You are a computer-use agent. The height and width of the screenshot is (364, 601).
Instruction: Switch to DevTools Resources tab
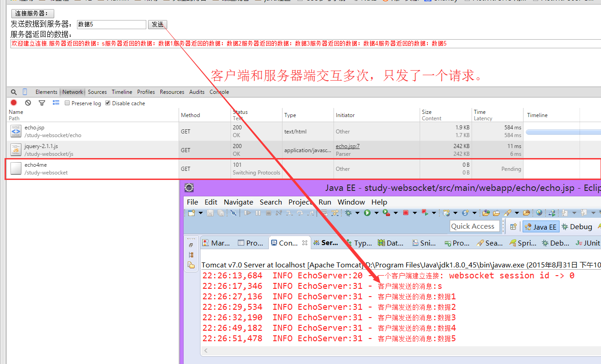point(172,92)
